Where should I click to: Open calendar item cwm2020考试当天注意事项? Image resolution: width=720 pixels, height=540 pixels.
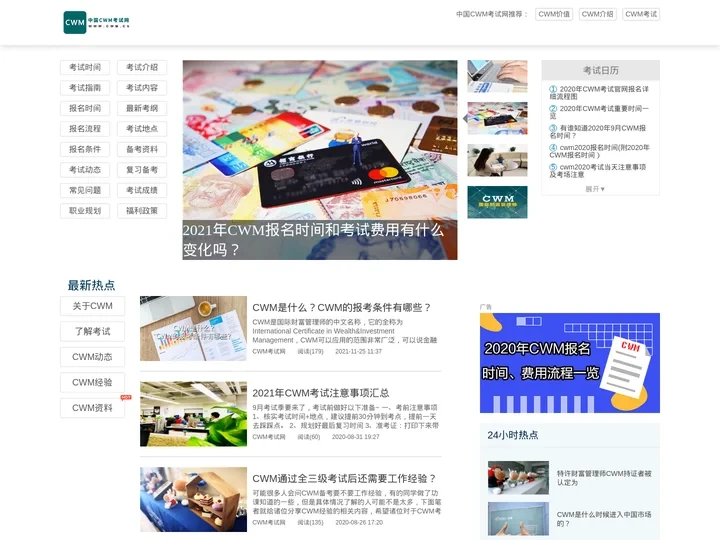pos(598,171)
